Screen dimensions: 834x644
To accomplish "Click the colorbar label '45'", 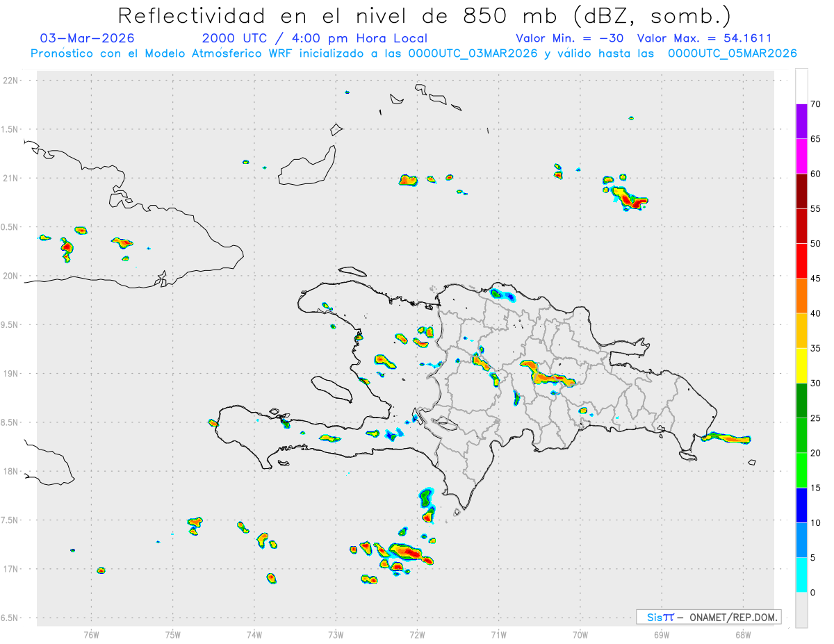I will [x=816, y=279].
